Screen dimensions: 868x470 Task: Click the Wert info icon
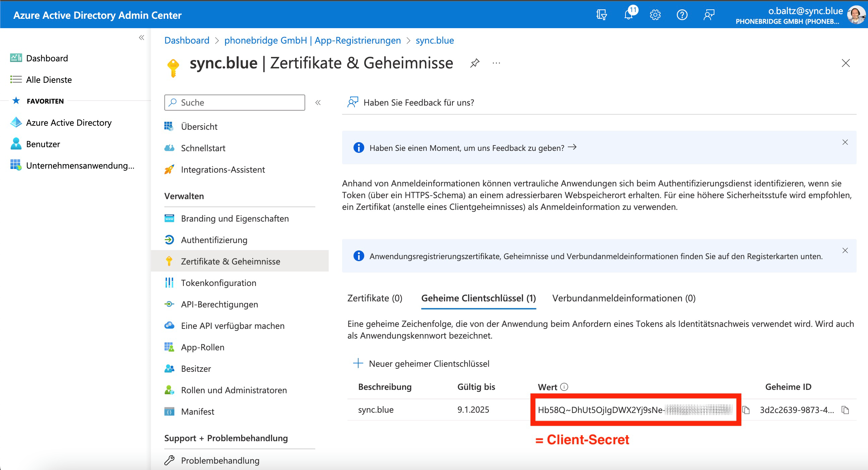pyautogui.click(x=564, y=387)
